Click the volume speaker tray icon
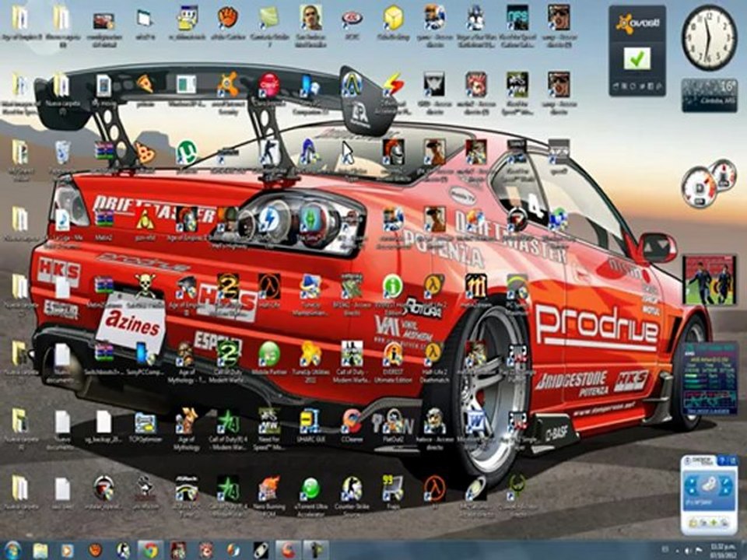This screenshot has width=747, height=560. point(686,550)
